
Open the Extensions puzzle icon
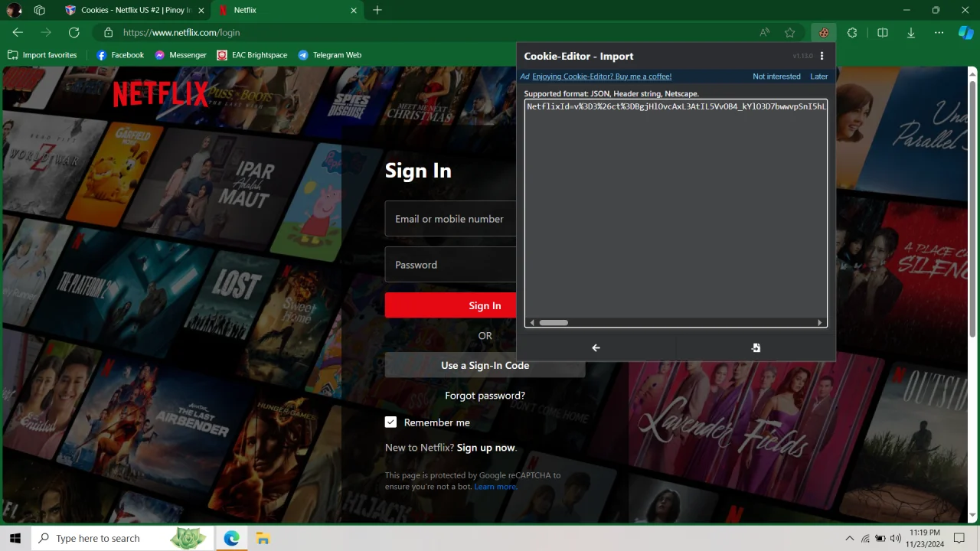852,33
